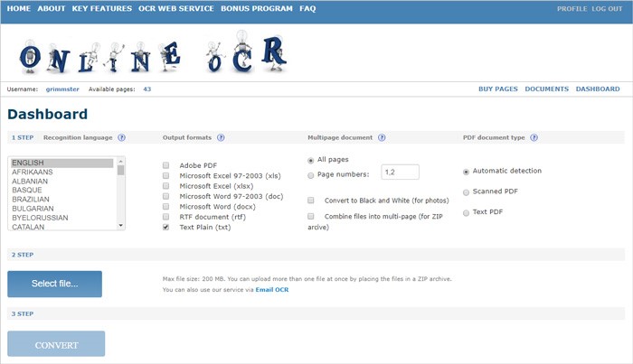The image size is (633, 364).
Task: Click the language list scroll-up arrow
Action: click(120, 162)
